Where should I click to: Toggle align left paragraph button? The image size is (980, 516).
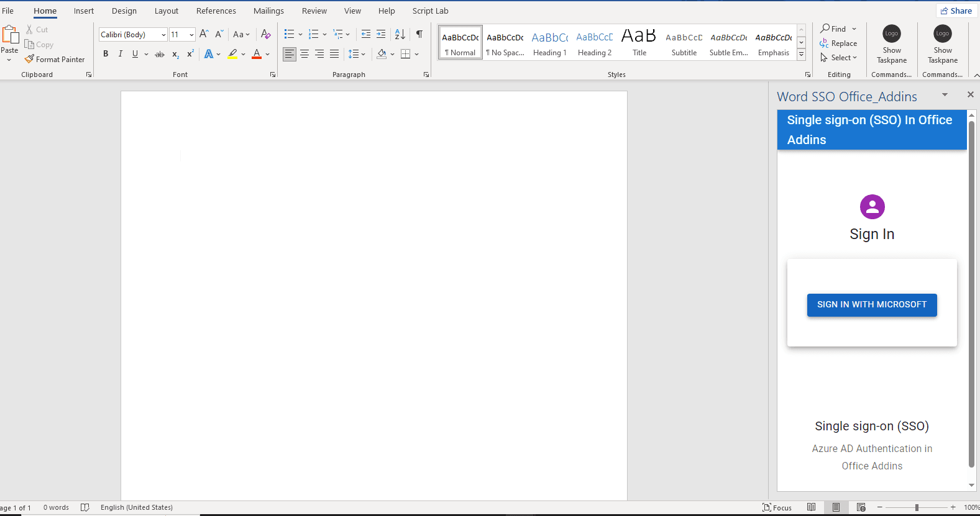click(x=290, y=54)
